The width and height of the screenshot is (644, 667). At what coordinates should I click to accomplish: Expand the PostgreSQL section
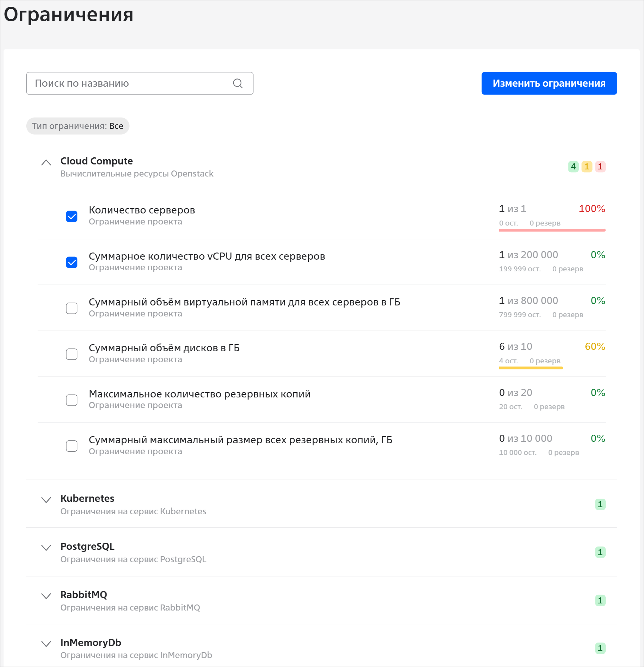tap(46, 548)
